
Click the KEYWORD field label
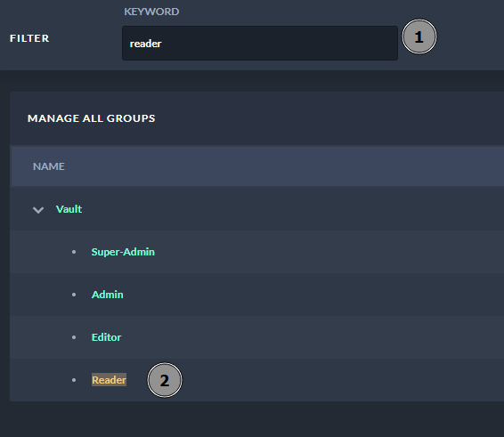[151, 12]
